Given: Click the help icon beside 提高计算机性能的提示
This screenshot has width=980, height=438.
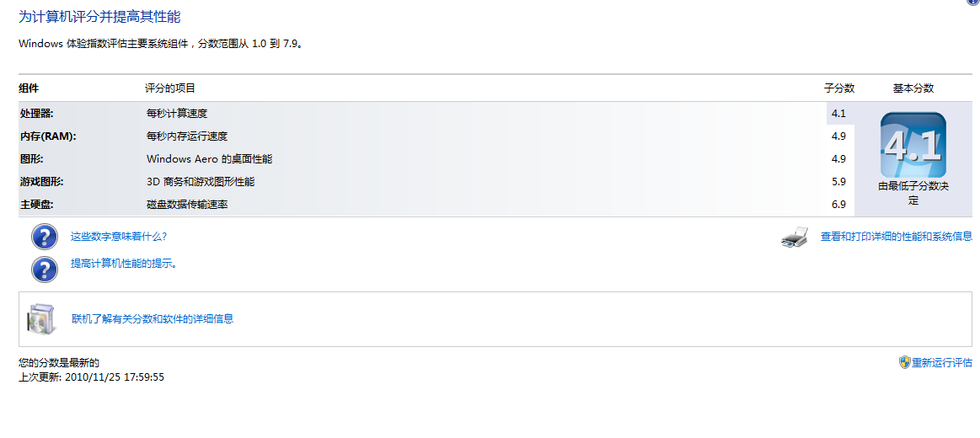Looking at the screenshot, I should (45, 270).
